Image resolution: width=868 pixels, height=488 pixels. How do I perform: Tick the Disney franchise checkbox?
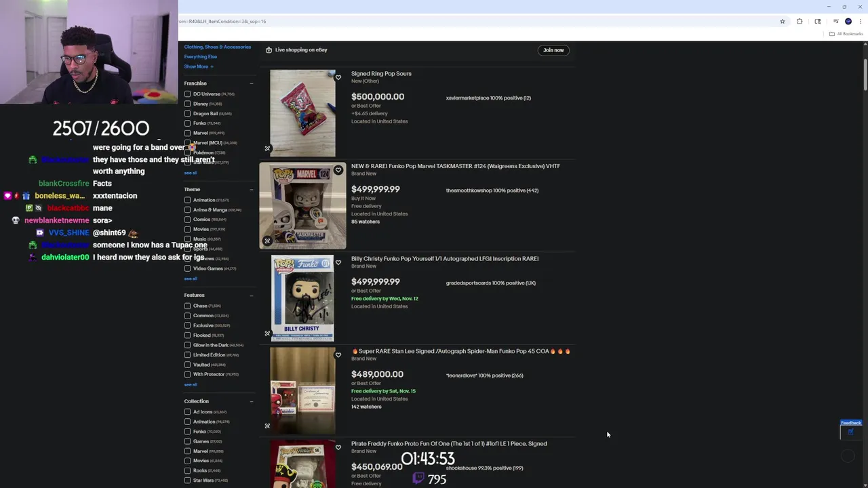click(x=187, y=104)
